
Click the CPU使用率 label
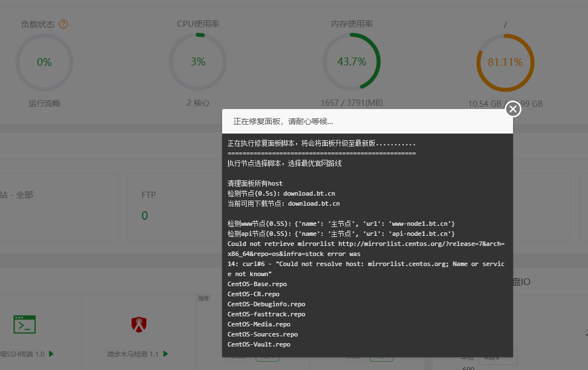point(198,24)
